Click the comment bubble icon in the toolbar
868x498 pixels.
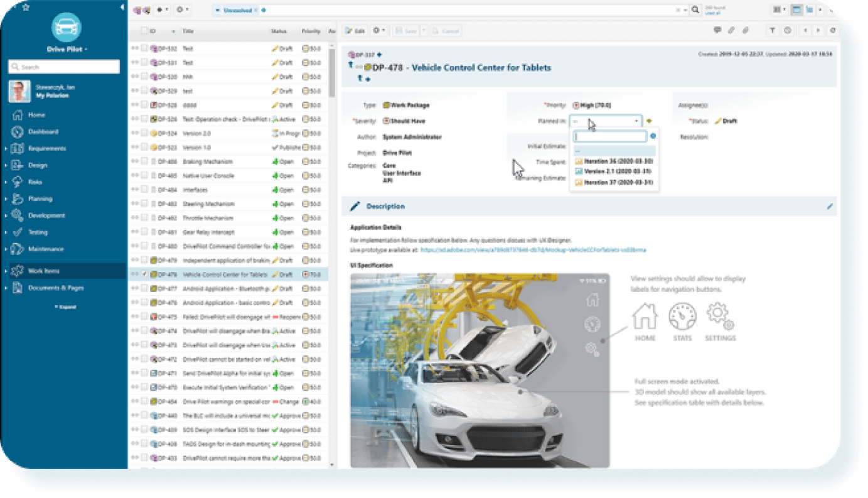(717, 30)
